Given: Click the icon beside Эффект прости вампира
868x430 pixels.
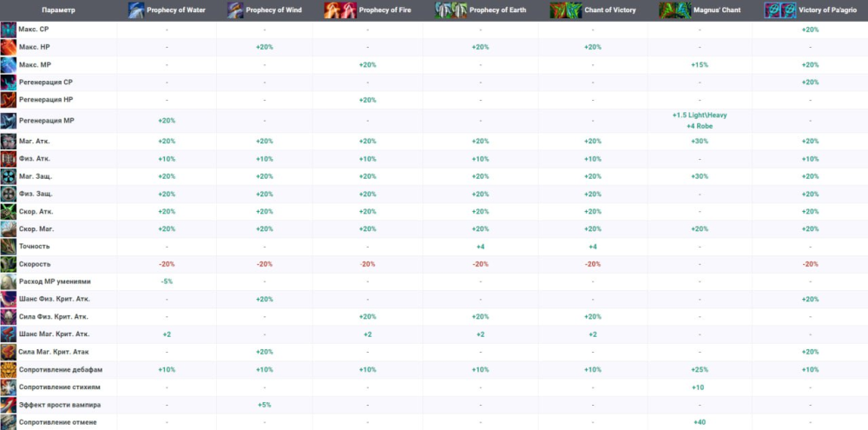Looking at the screenshot, I should coord(9,404).
